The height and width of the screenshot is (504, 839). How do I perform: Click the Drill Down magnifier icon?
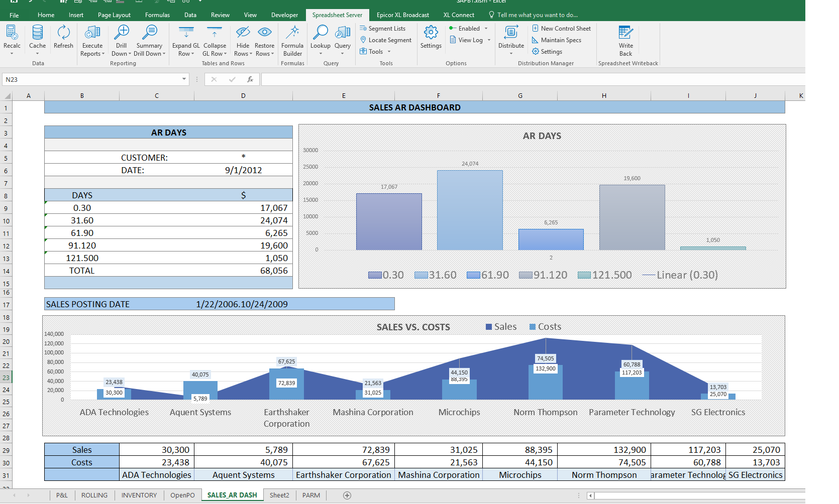[x=121, y=33]
